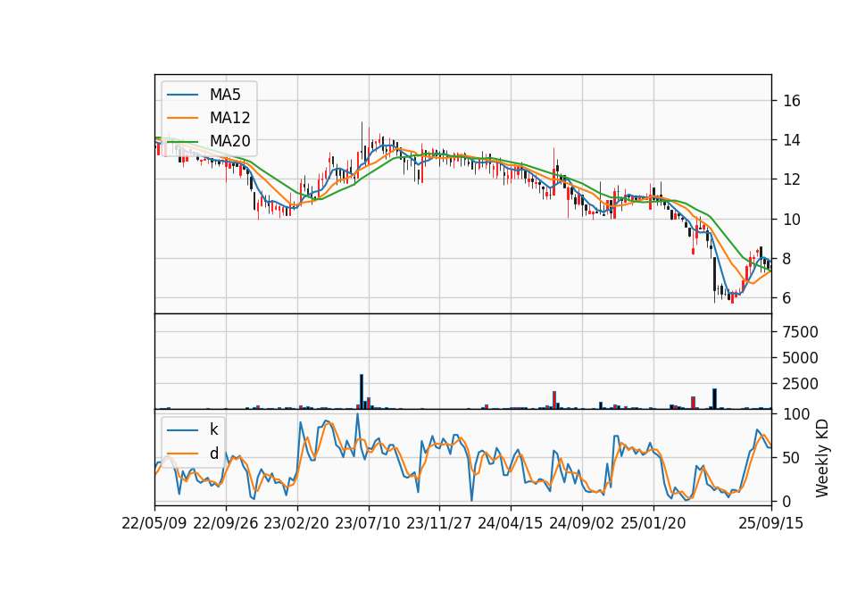
Task: Click the orange MA12 legend line sample
Action: (182, 118)
